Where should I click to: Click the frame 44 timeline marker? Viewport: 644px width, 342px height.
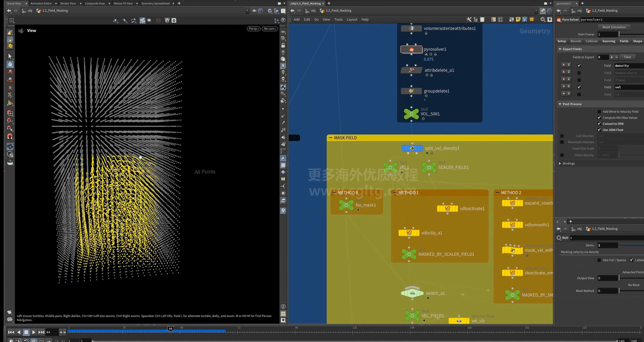170,329
